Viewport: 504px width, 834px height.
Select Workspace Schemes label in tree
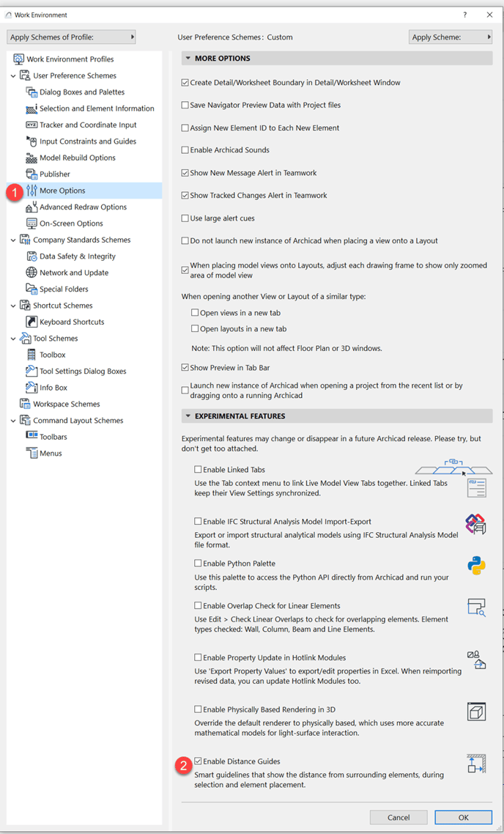click(x=67, y=405)
